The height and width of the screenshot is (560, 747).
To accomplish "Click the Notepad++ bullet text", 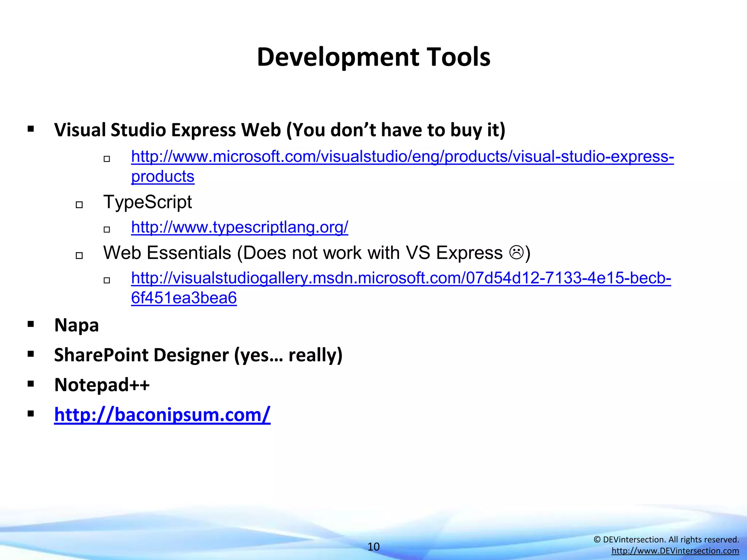I will tap(102, 385).
